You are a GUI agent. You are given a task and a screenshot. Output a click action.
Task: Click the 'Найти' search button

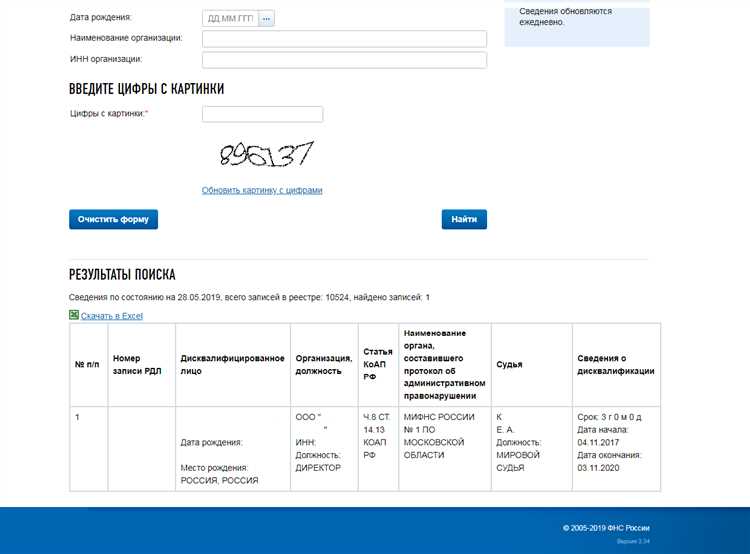tap(464, 219)
